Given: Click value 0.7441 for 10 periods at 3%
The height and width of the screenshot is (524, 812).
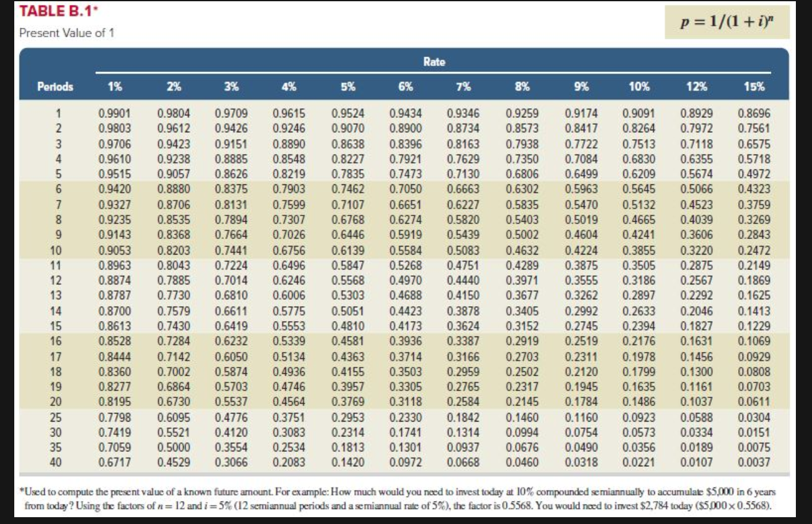Looking at the screenshot, I should pos(231,251).
